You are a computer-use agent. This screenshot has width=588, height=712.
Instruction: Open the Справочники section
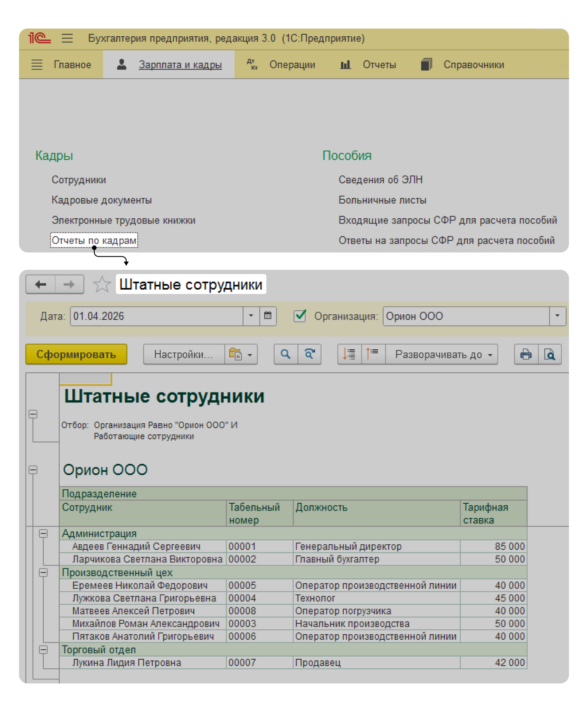[463, 65]
